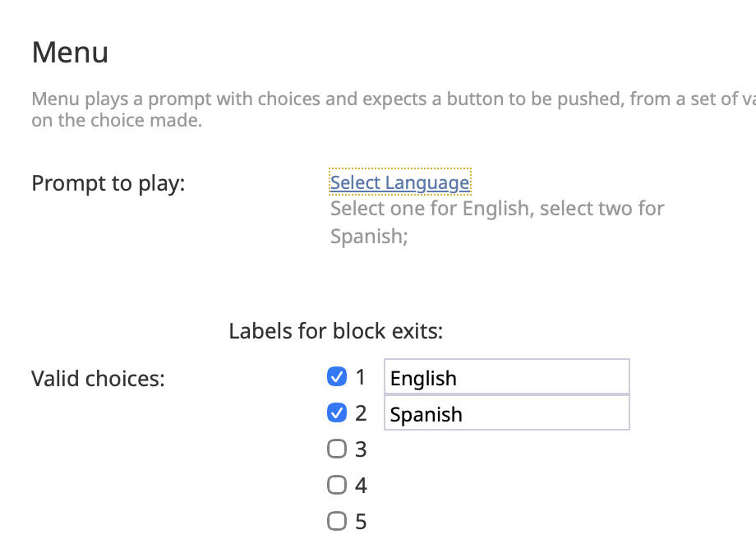The height and width of the screenshot is (539, 756).
Task: Tick the checkbox for choice 4
Action: [x=336, y=486]
